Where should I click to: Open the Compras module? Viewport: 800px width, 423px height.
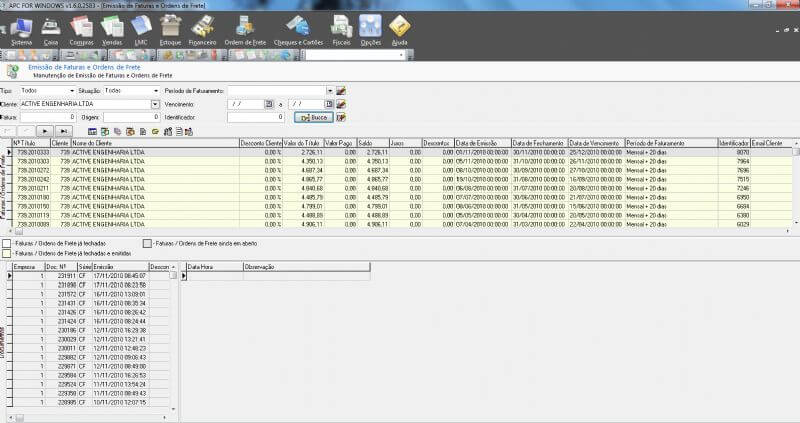(x=81, y=31)
